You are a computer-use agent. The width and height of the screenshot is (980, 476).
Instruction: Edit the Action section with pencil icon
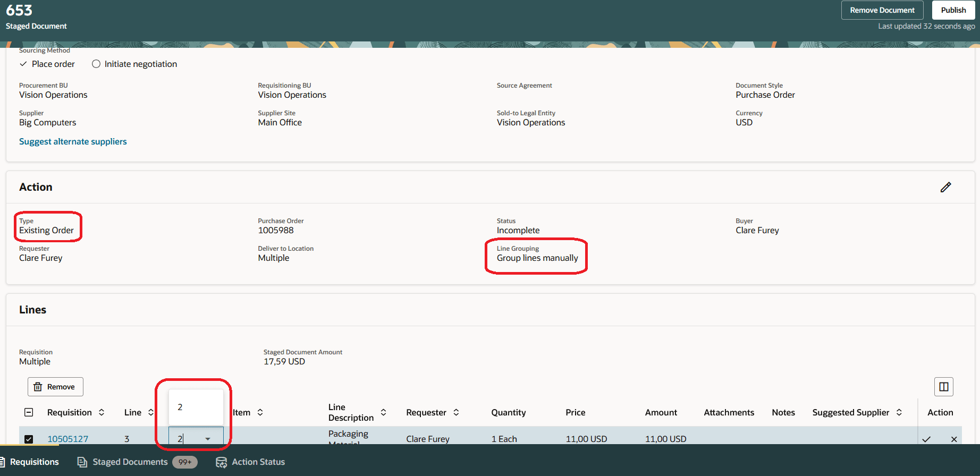point(946,187)
